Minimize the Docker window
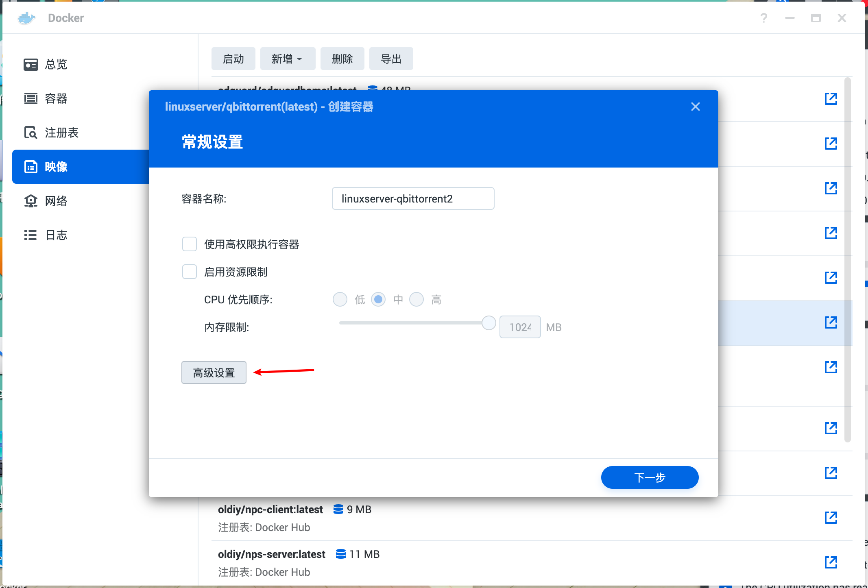This screenshot has height=588, width=868. 790,18
